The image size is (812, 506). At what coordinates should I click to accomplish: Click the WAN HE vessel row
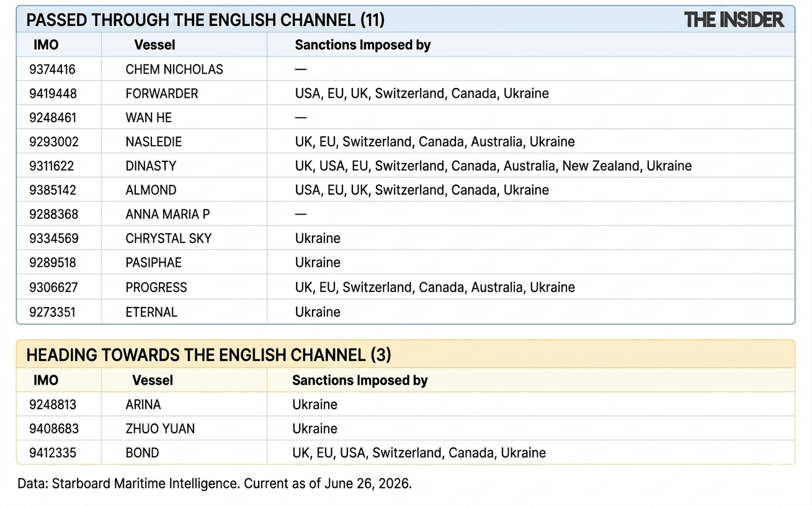click(406, 118)
